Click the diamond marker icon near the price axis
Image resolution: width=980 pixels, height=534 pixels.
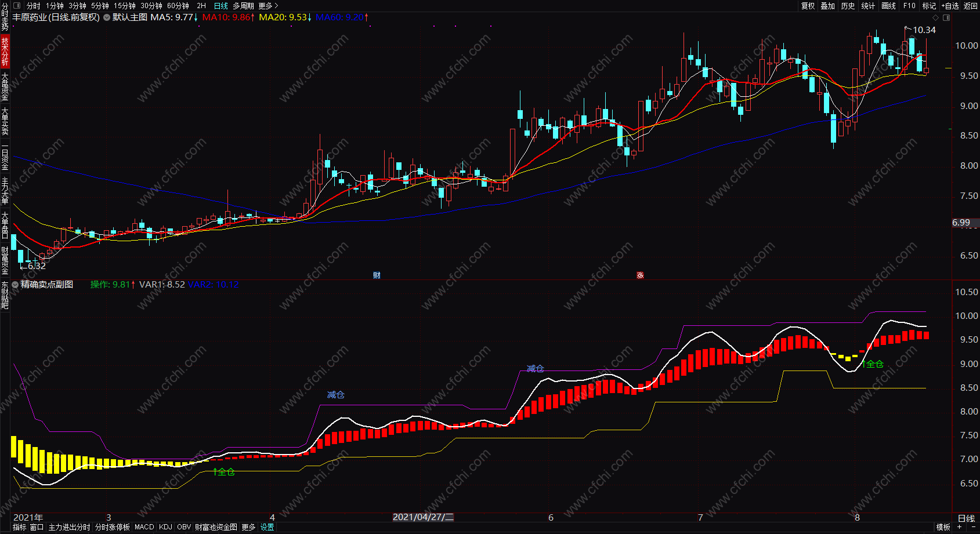coord(935,17)
